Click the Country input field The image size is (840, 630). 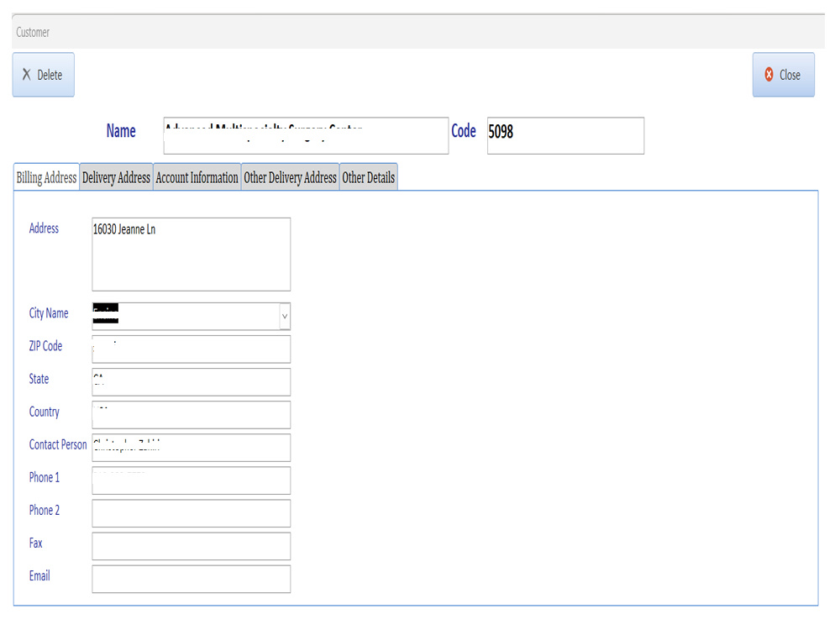coord(192,415)
